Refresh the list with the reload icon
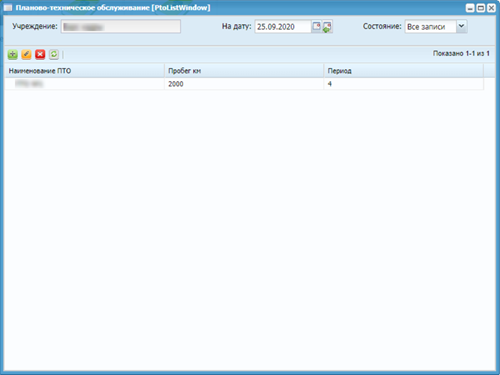The height and width of the screenshot is (375, 500). click(54, 54)
